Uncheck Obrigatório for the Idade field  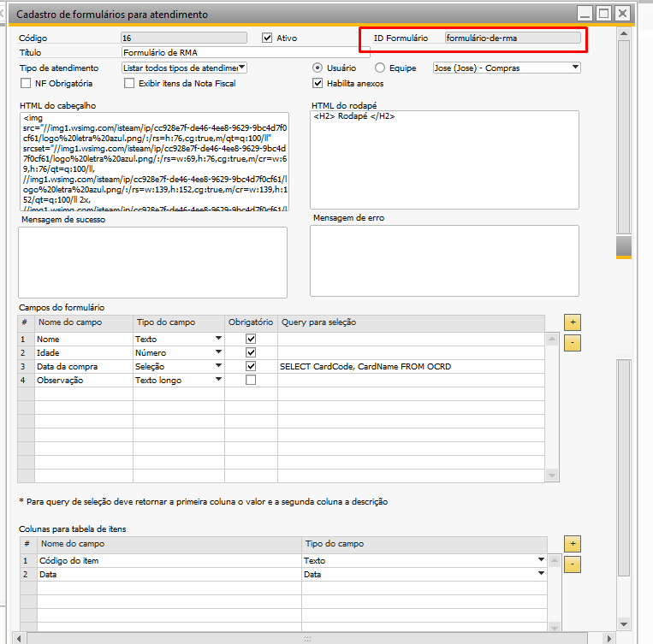[251, 352]
